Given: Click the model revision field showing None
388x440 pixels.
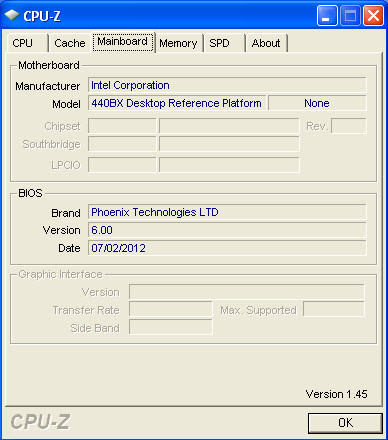Looking at the screenshot, I should pos(317,103).
